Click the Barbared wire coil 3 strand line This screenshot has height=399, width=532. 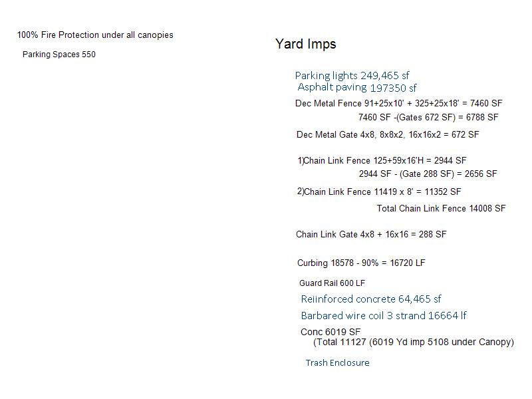coord(384,316)
